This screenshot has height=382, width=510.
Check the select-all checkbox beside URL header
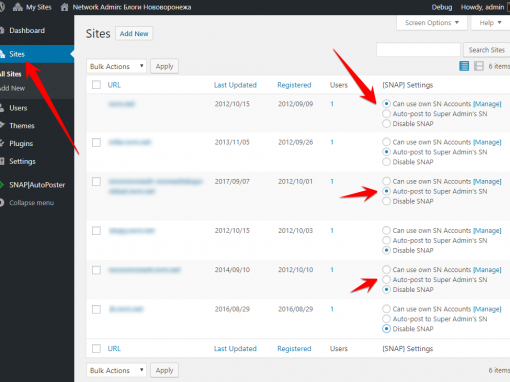pos(96,85)
